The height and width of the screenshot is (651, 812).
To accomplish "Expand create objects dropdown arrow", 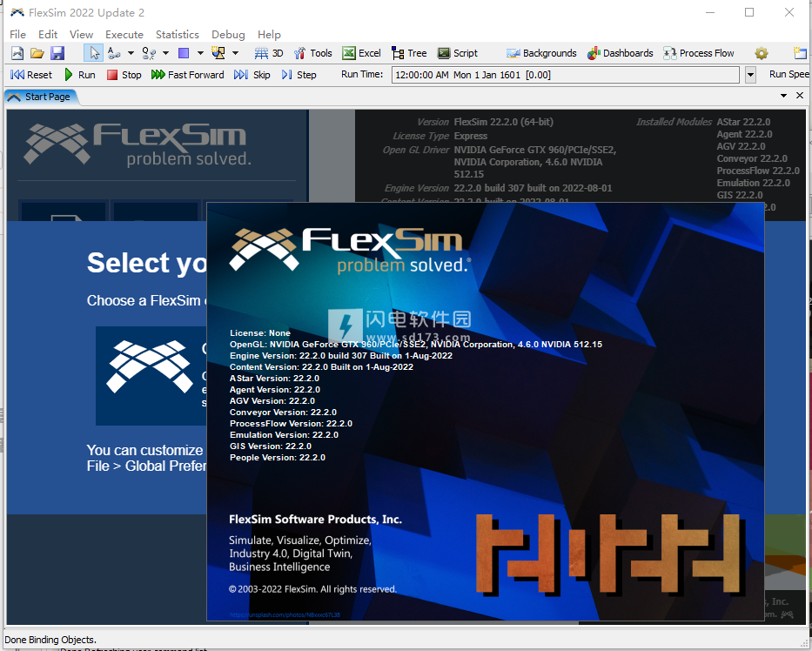I will 200,53.
